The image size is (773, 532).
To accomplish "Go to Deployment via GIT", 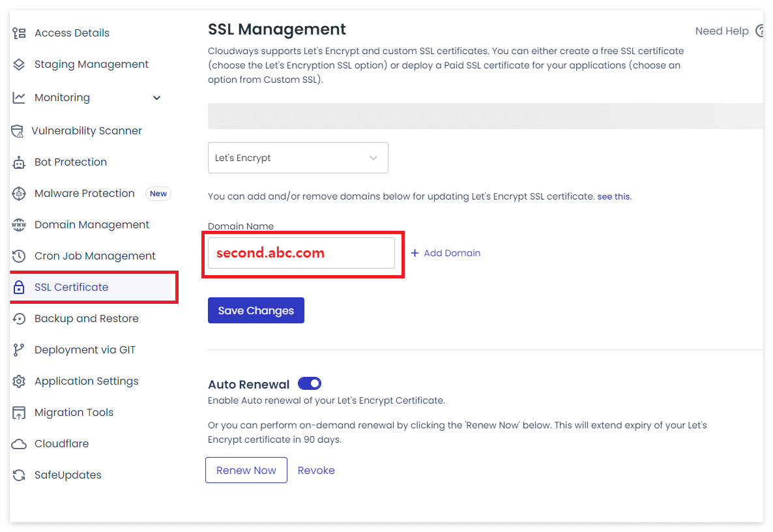I will click(x=85, y=350).
